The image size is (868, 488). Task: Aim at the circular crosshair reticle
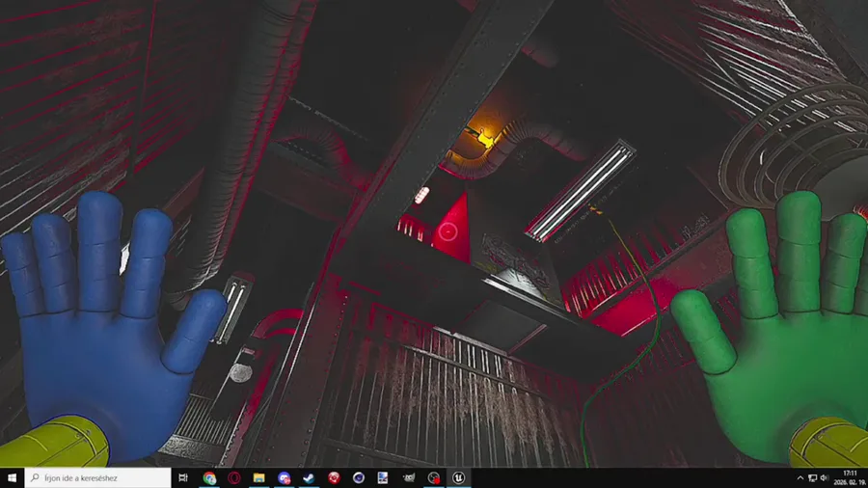click(448, 231)
